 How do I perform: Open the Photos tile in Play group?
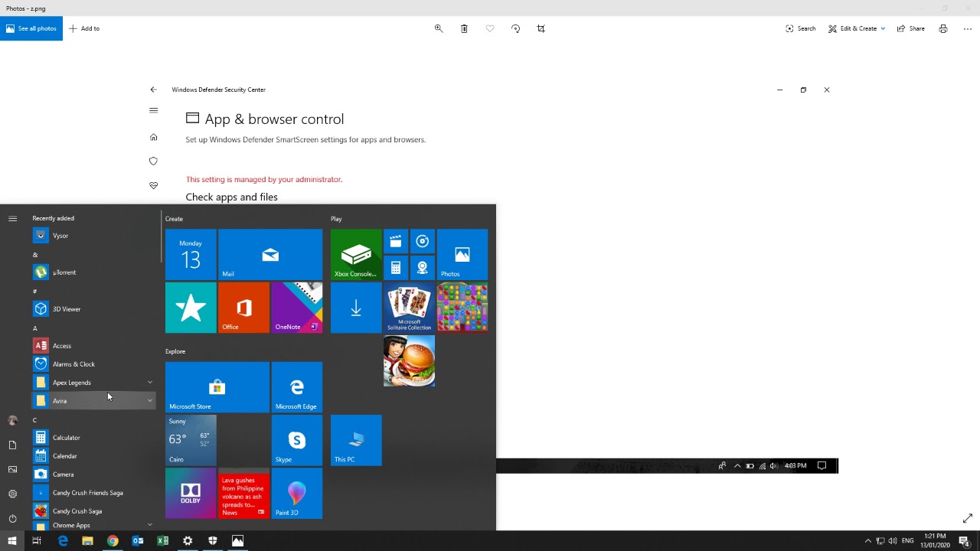pos(462,254)
